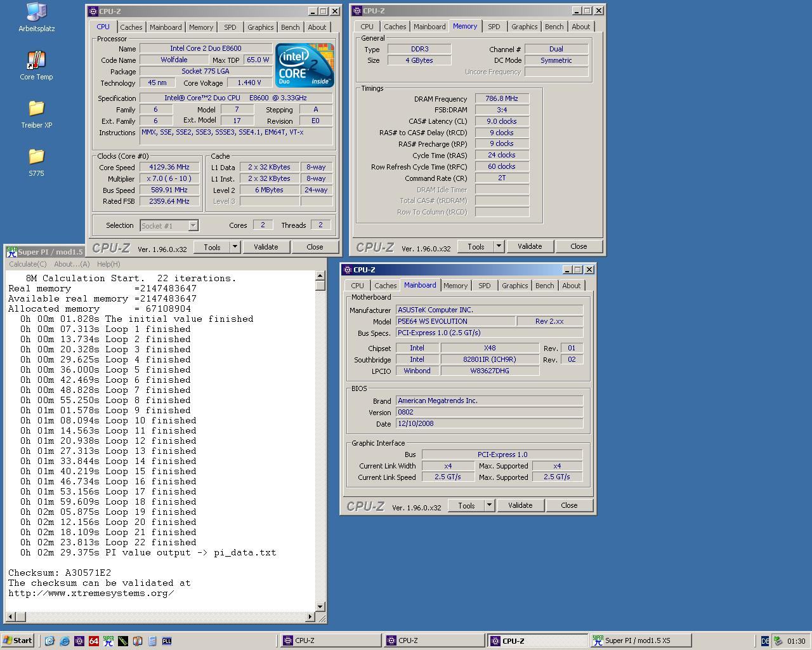
Task: Click Close button in CPU tab window
Action: coord(315,247)
